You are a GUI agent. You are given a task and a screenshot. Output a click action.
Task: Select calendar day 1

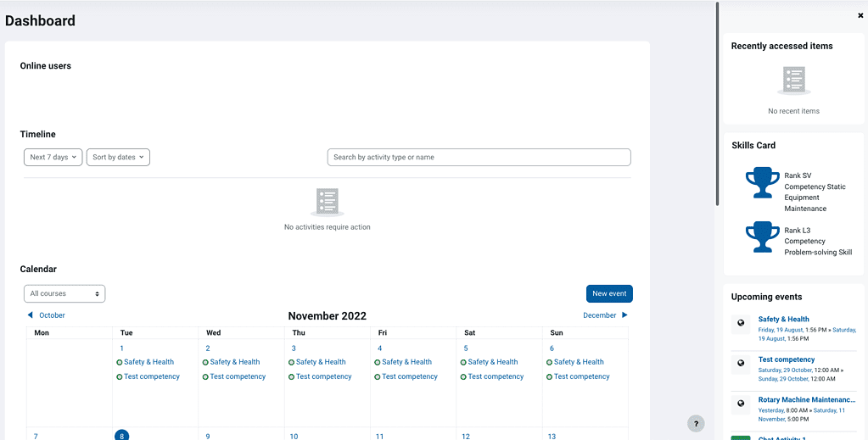coord(122,348)
